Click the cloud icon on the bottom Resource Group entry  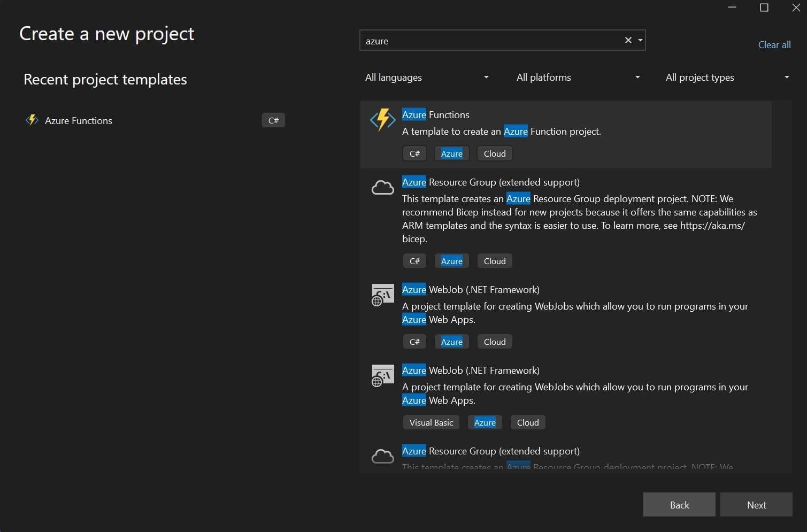(382, 456)
